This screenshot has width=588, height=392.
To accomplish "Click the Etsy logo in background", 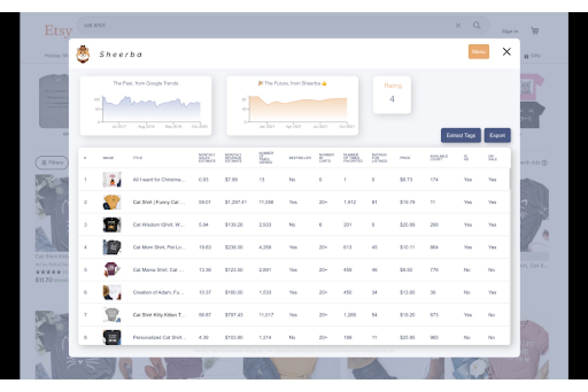I will 58,30.
